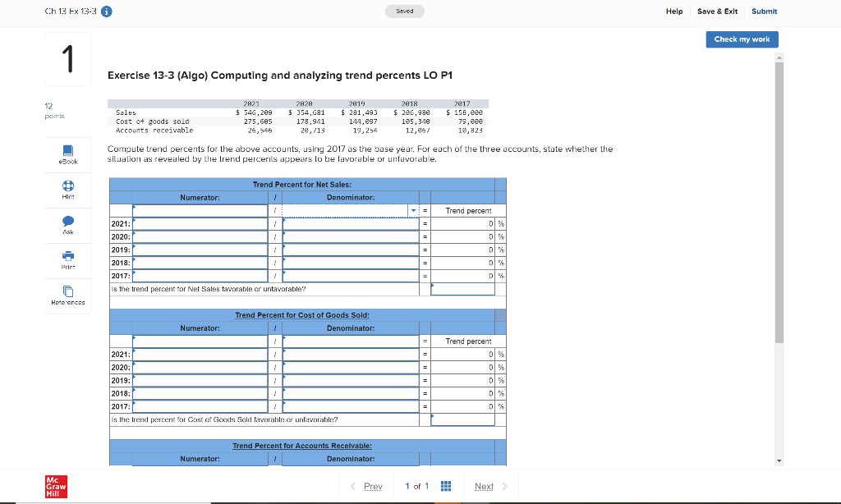Click Net Sales 2018 numerator field
This screenshot has width=841, height=504.
coord(200,263)
